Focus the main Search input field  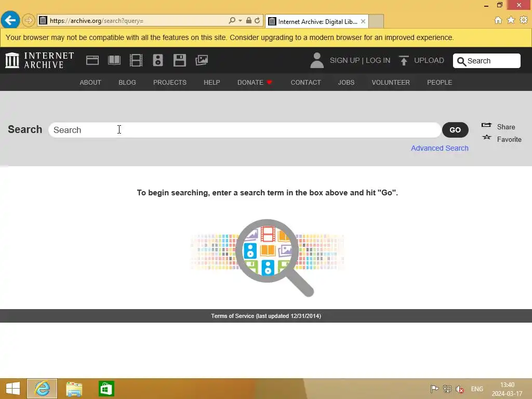pyautogui.click(x=245, y=130)
